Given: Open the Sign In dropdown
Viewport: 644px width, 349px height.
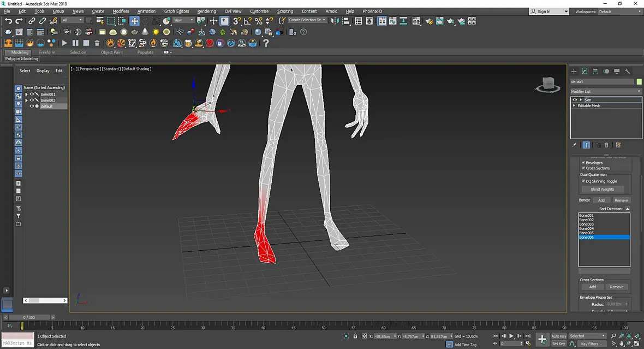Looking at the screenshot, I should coord(549,11).
